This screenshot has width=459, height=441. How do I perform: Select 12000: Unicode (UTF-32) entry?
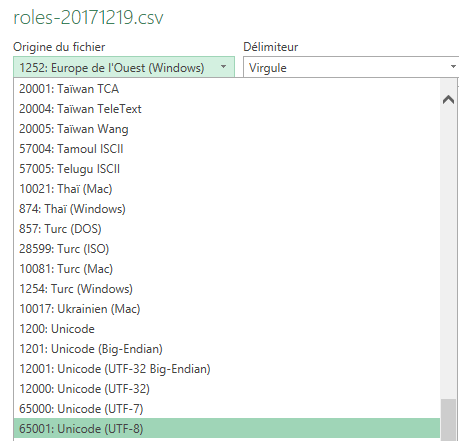[227, 389]
